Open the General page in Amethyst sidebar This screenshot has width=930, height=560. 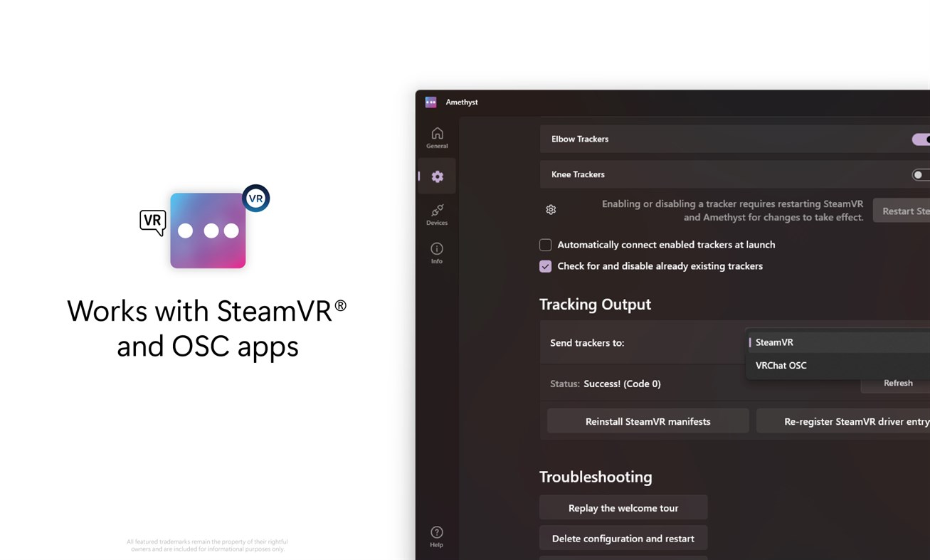click(437, 137)
